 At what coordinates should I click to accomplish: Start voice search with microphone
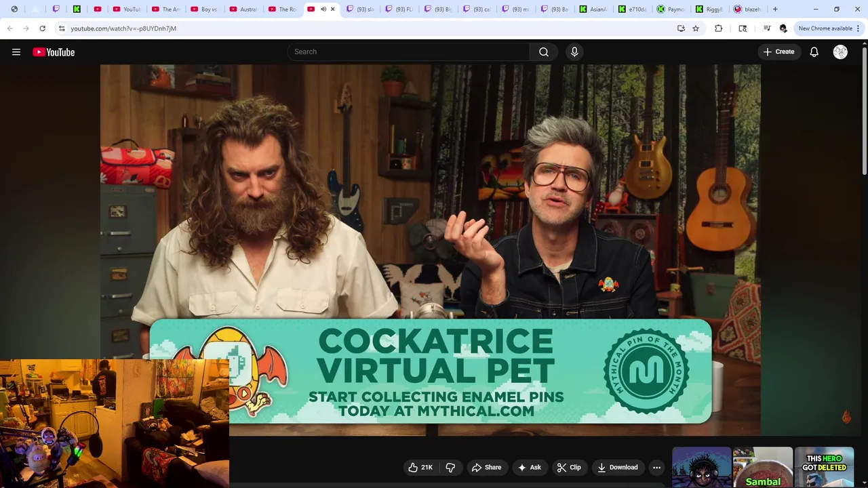[x=574, y=52]
